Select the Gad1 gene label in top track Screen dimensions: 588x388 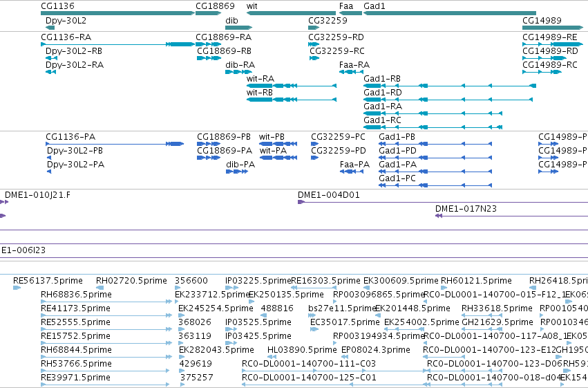coord(374,6)
